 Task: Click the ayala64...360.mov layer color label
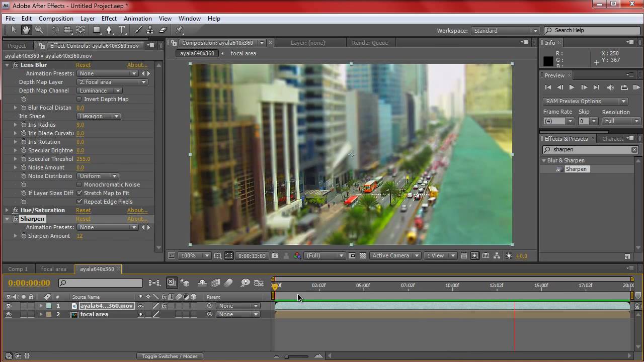pyautogui.click(x=49, y=306)
